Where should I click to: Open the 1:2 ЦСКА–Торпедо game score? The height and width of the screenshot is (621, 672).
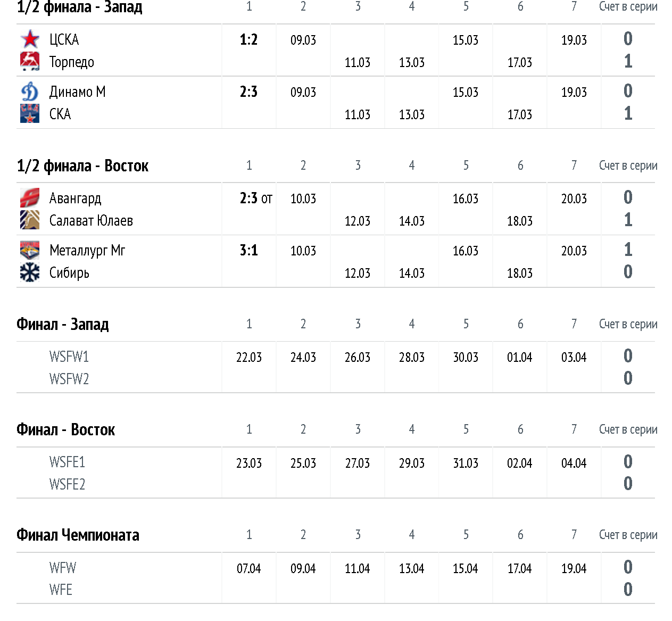tap(248, 40)
